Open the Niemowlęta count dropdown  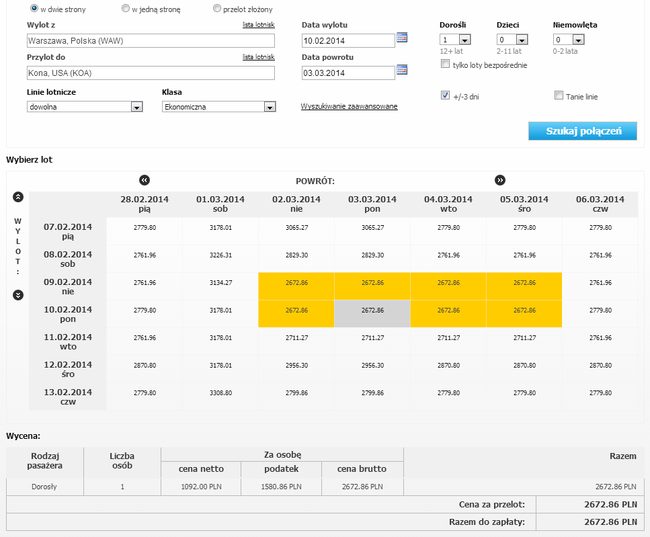point(569,40)
